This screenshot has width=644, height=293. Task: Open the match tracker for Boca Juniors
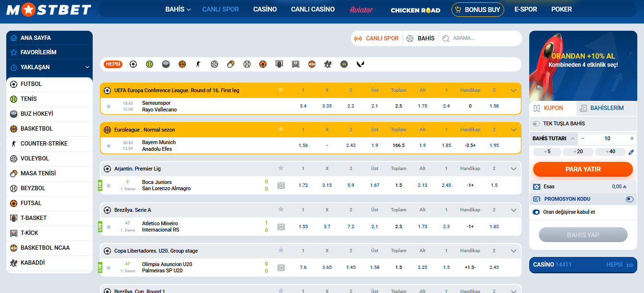(281, 185)
